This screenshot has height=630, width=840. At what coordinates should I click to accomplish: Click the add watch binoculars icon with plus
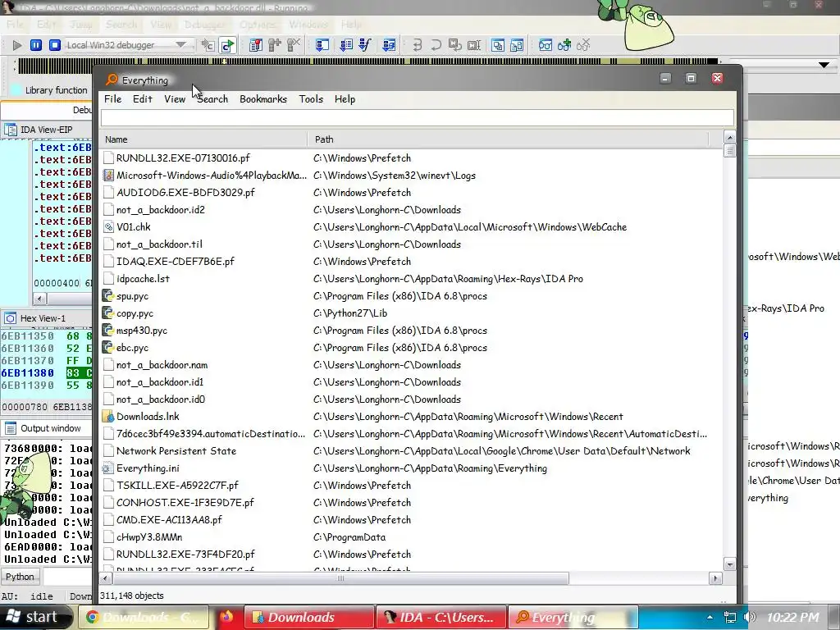[564, 45]
